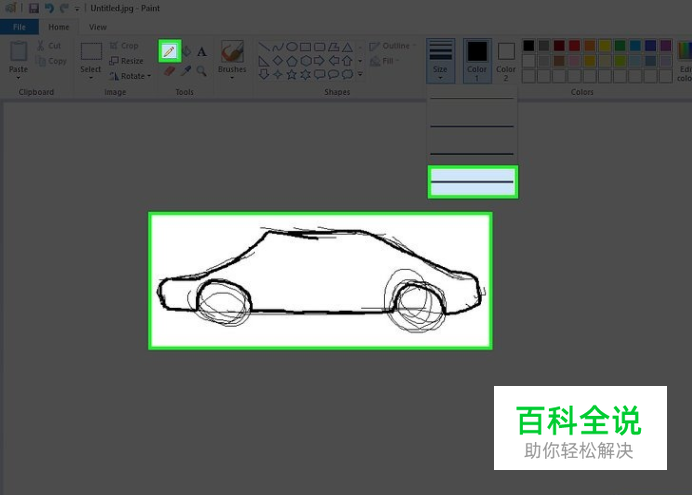692x495 pixels.
Task: Click the Cut button
Action: tap(49, 46)
